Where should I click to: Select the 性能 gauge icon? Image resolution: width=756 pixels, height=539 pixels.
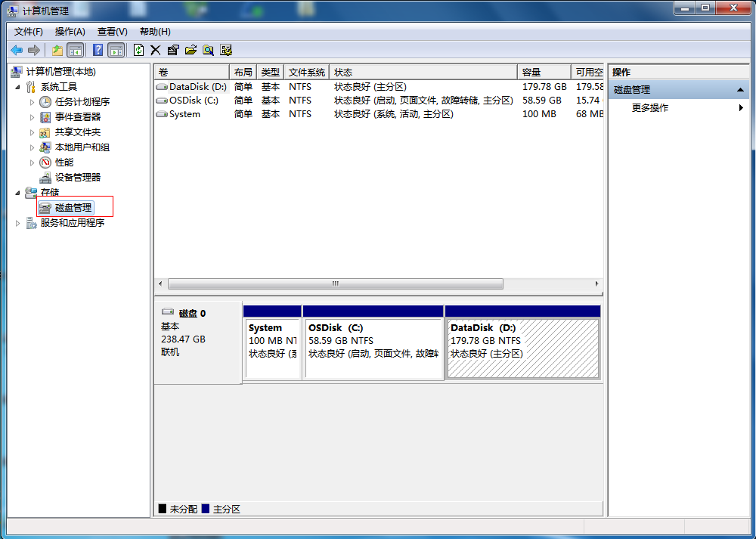(45, 163)
